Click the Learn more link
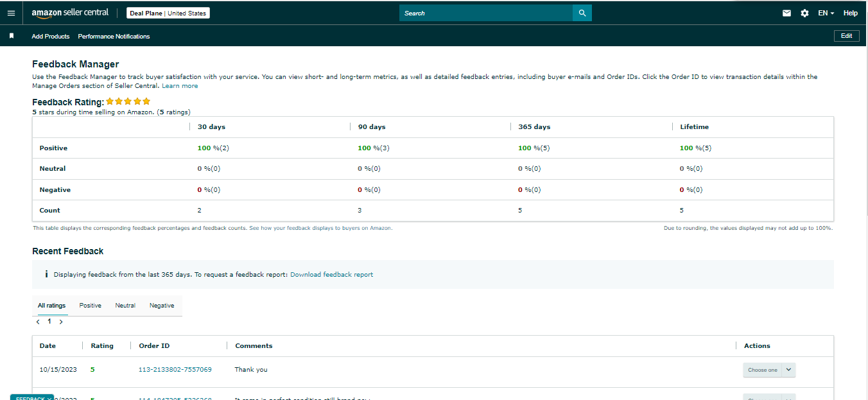 click(x=180, y=86)
